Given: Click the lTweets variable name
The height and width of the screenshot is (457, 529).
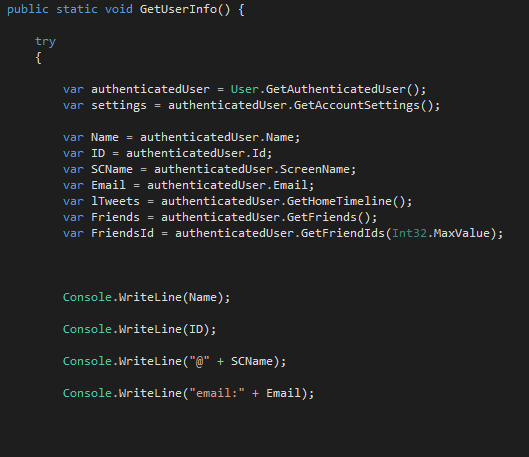Looking at the screenshot, I should (x=115, y=201).
